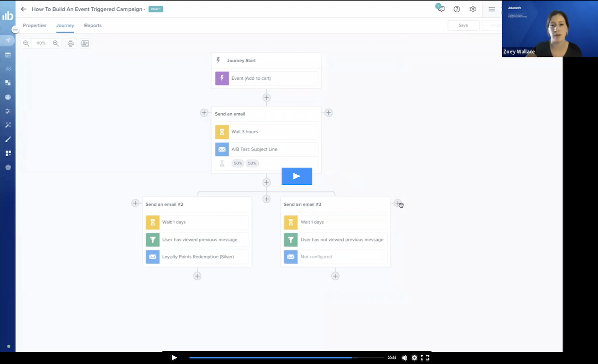Seek using the video progress bar

[286, 357]
